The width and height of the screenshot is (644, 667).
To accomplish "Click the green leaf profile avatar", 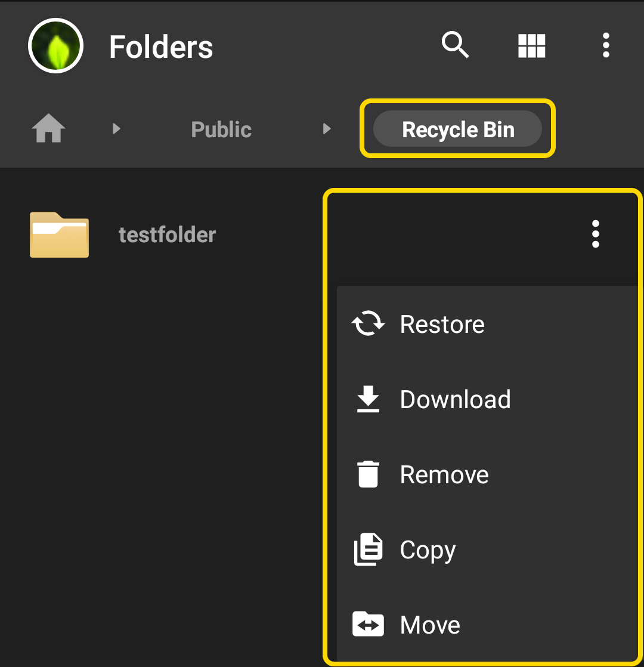I will pyautogui.click(x=55, y=45).
